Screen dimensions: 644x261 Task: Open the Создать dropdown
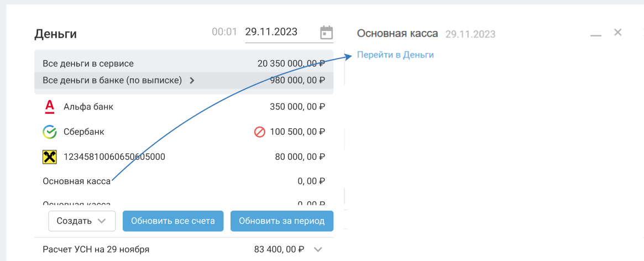click(x=82, y=221)
